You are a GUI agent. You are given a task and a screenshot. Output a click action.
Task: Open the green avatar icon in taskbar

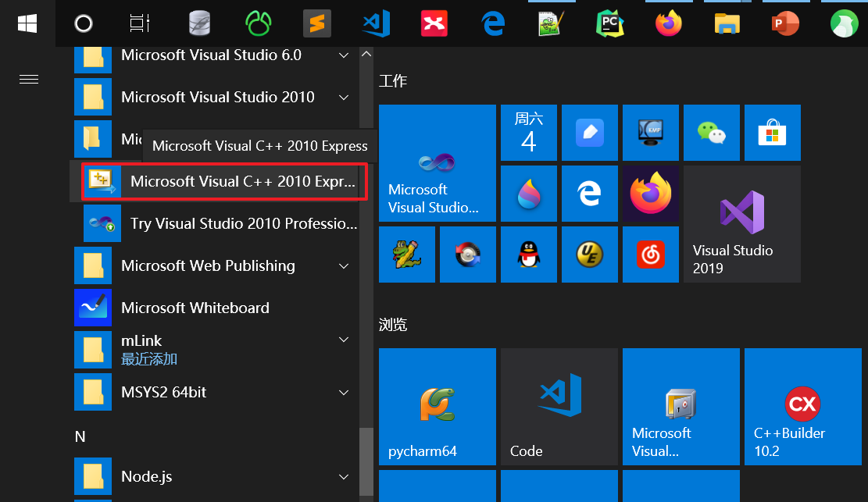point(845,23)
